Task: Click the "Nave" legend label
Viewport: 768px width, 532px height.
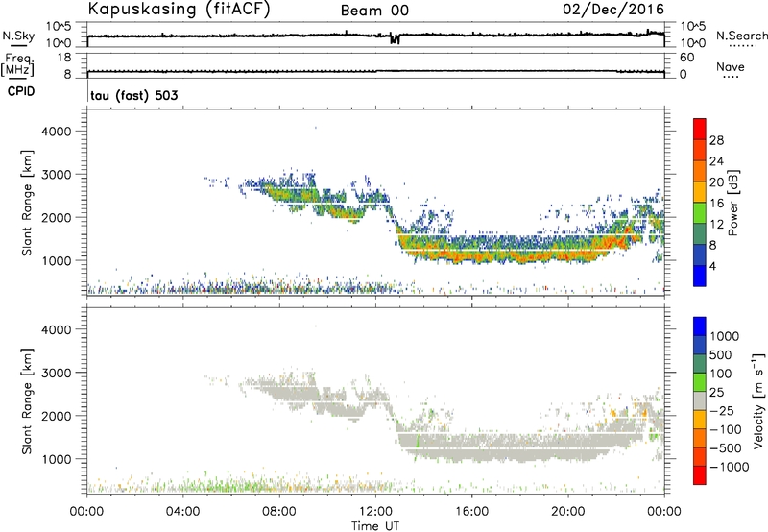Action: click(x=731, y=66)
